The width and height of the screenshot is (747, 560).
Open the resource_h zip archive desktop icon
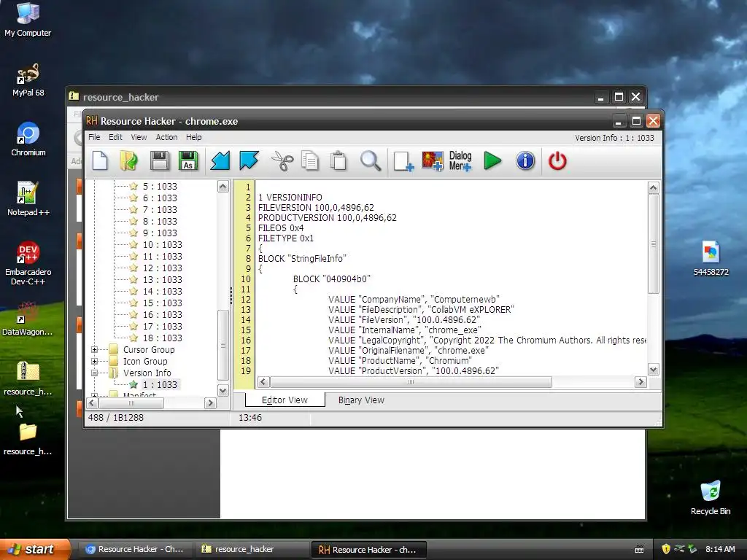coord(28,378)
